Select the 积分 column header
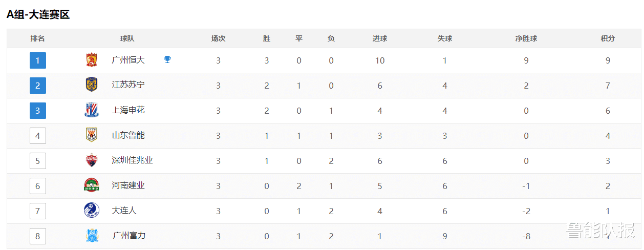This screenshot has width=644, height=250. pyautogui.click(x=608, y=38)
